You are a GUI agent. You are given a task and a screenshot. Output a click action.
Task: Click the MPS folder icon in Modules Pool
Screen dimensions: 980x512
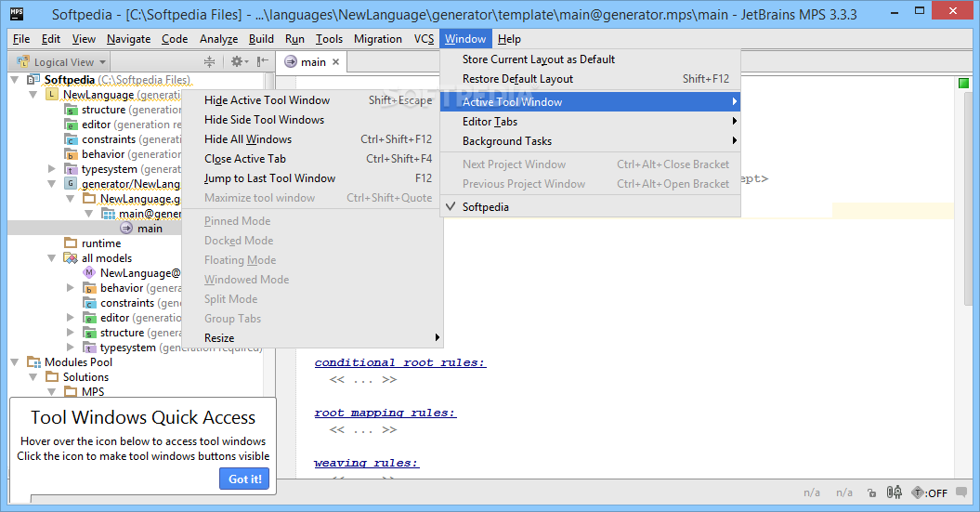pos(71,392)
